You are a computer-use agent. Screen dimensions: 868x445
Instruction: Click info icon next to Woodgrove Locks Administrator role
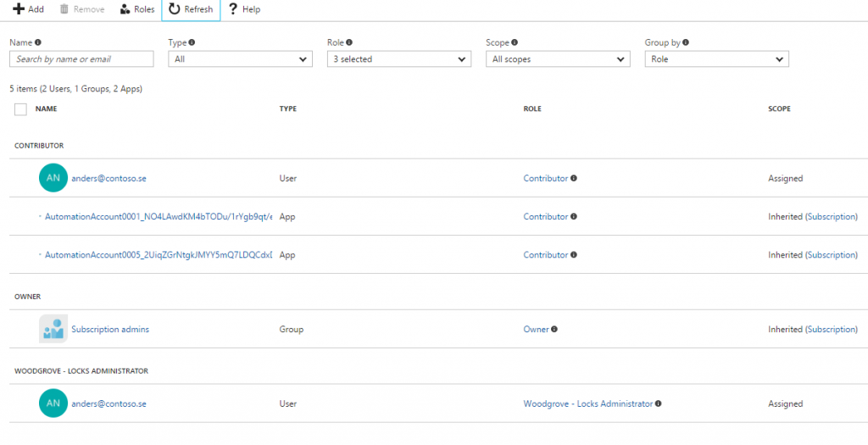point(658,403)
